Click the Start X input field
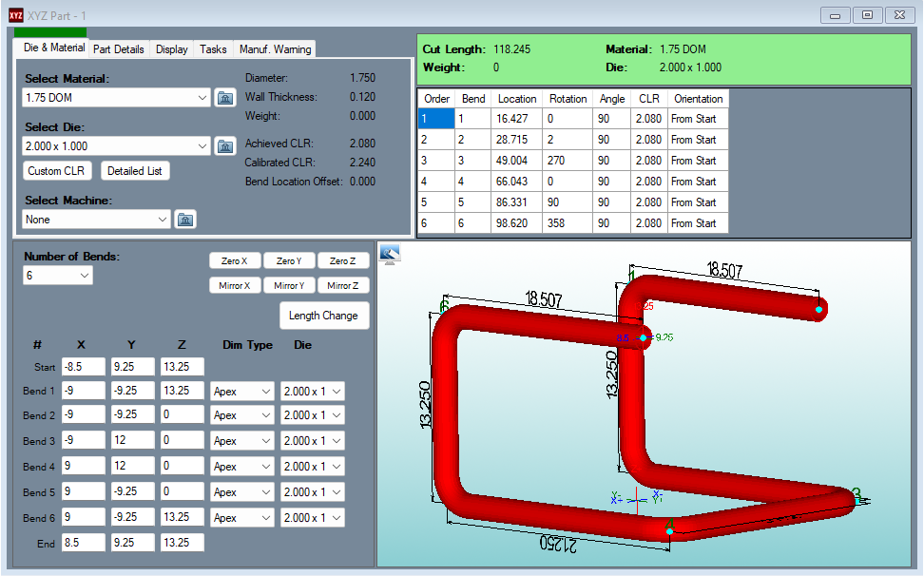924x576 pixels. [84, 367]
